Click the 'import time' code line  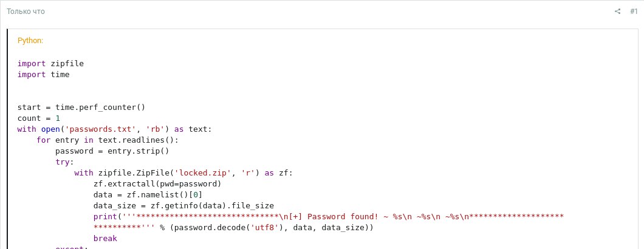pos(43,74)
